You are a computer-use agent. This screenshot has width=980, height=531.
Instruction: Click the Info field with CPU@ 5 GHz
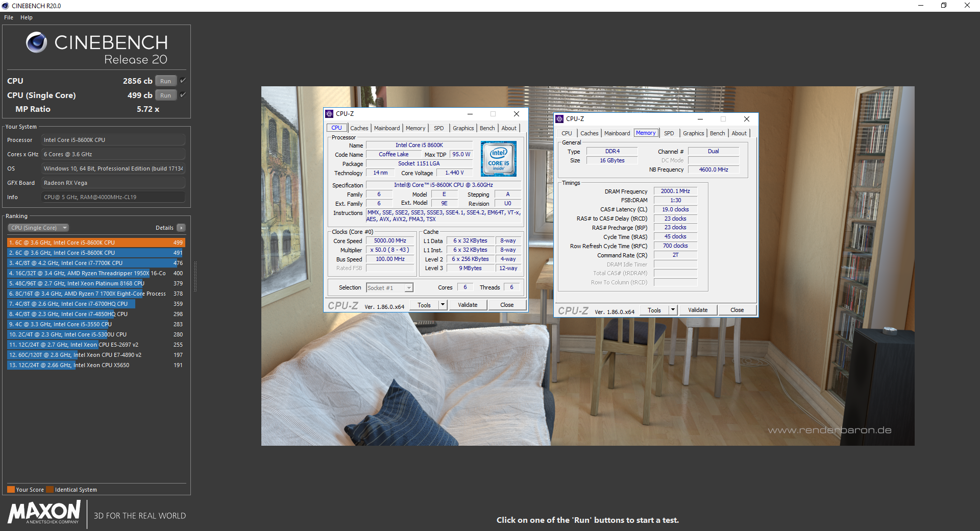(x=113, y=197)
